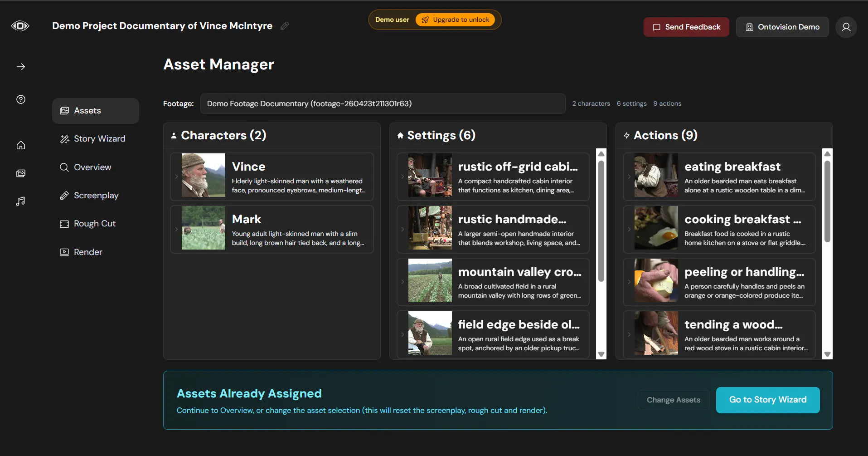The height and width of the screenshot is (456, 868).
Task: Click the Characters person icon in panel header
Action: (174, 136)
